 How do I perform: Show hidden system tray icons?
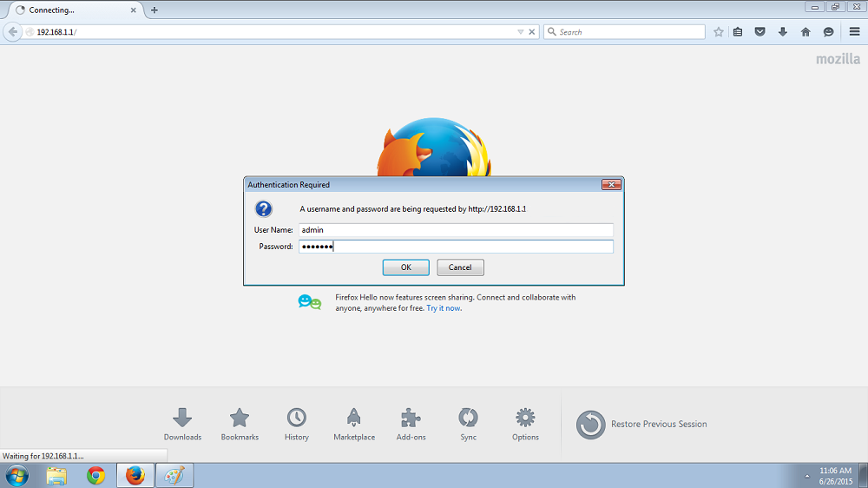[x=807, y=477]
